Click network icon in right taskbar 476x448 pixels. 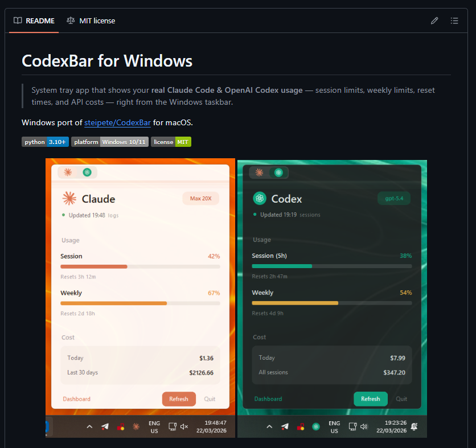pyautogui.click(x=353, y=427)
